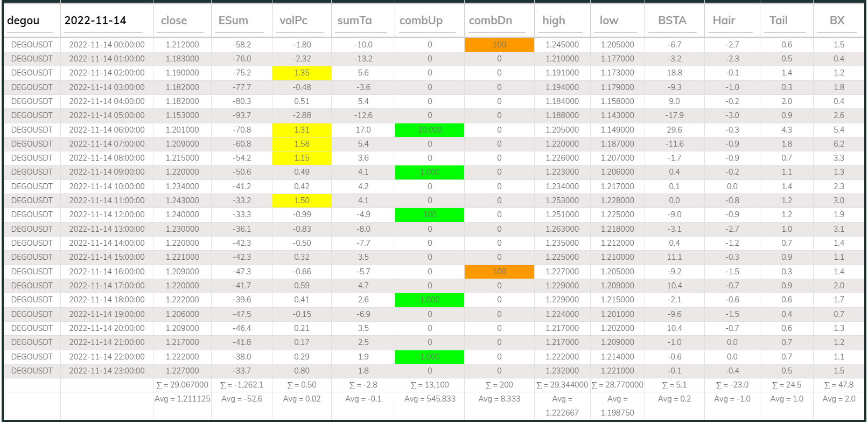The width and height of the screenshot is (868, 422).
Task: Select the ESum column filter input
Action: 241,21
